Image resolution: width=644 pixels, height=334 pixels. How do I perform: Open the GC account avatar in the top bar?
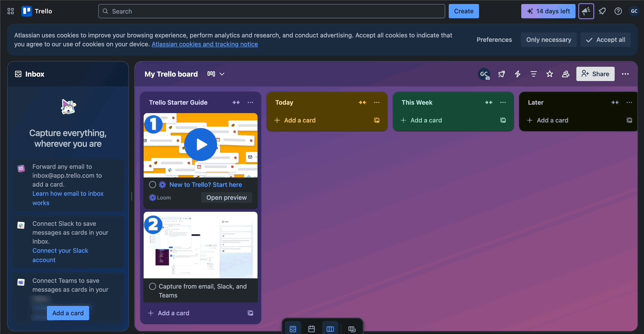tap(634, 11)
